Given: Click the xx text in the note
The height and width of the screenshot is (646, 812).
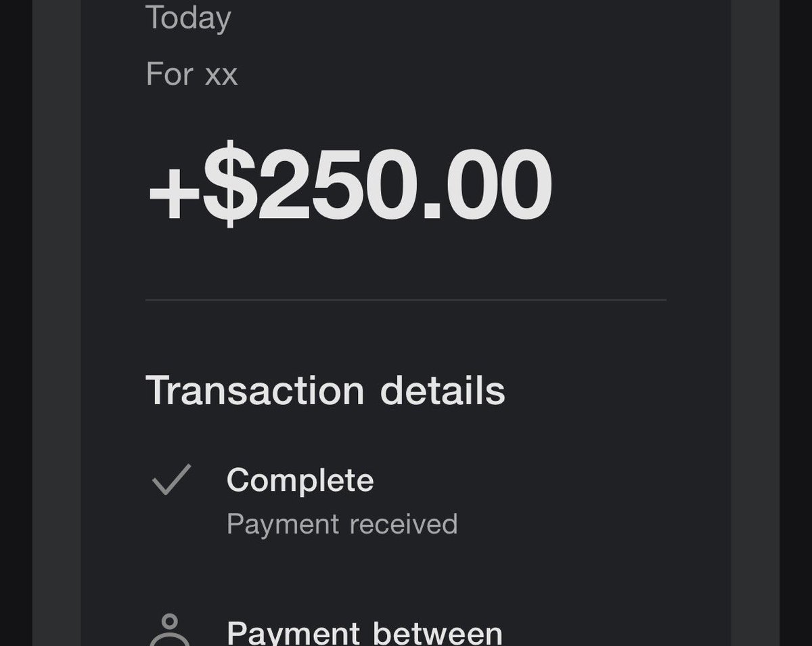Looking at the screenshot, I should pyautogui.click(x=221, y=76).
